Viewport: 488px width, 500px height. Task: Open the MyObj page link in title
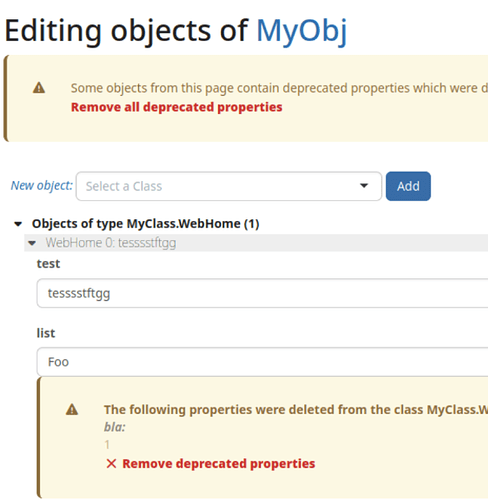tap(302, 31)
